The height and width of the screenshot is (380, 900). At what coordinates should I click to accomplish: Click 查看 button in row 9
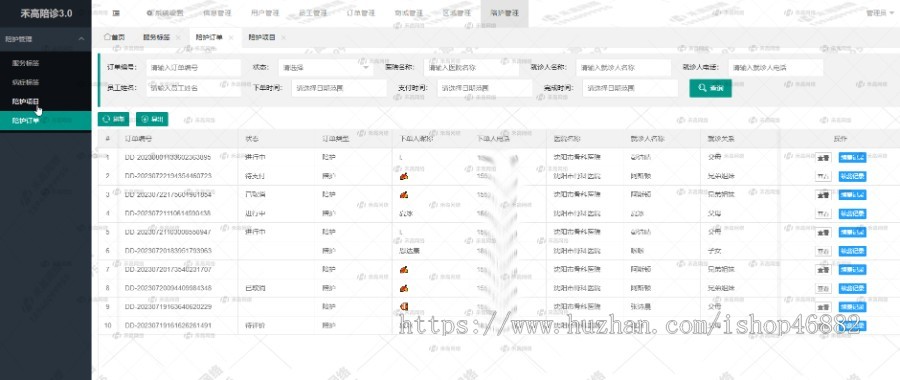(x=823, y=307)
